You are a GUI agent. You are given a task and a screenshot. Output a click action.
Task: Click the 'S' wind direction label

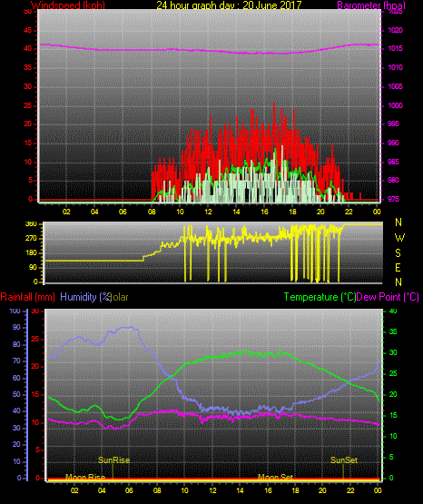pos(398,253)
